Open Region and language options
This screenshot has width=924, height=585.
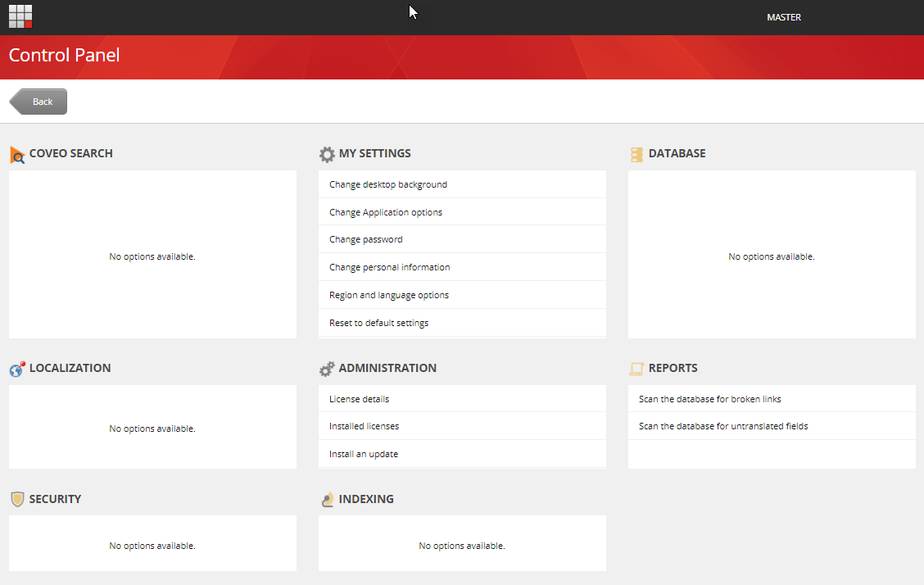(388, 294)
